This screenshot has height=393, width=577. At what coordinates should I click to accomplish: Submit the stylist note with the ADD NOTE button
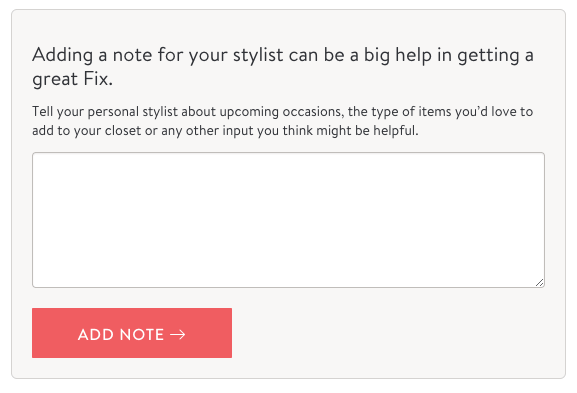[x=132, y=333]
